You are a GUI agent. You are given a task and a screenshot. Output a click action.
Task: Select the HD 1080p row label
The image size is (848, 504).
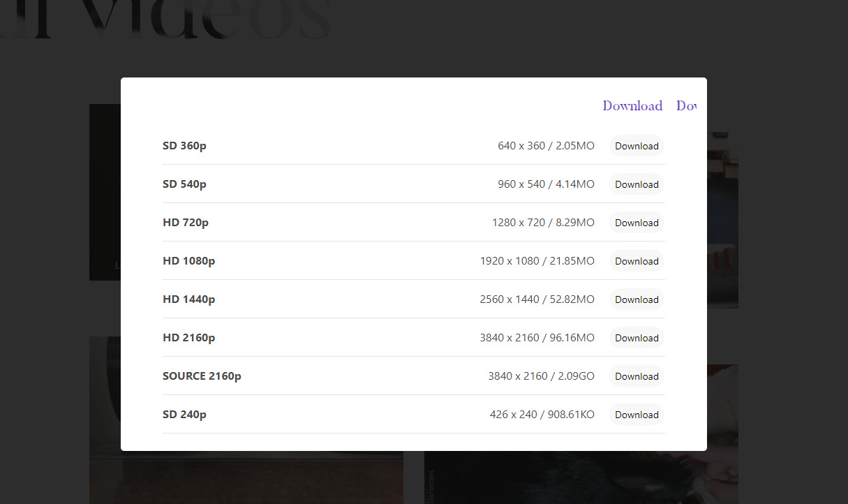[x=188, y=261]
